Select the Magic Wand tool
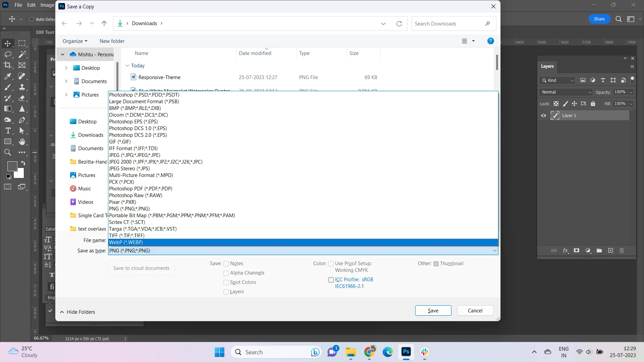Screen dimensions: 644x362 click(22, 54)
